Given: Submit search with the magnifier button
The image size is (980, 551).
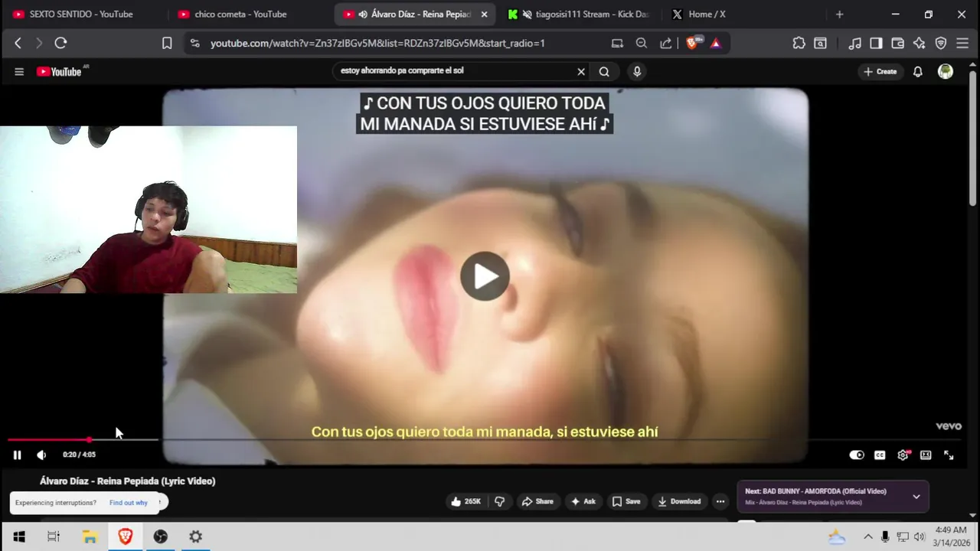Looking at the screenshot, I should pos(604,71).
